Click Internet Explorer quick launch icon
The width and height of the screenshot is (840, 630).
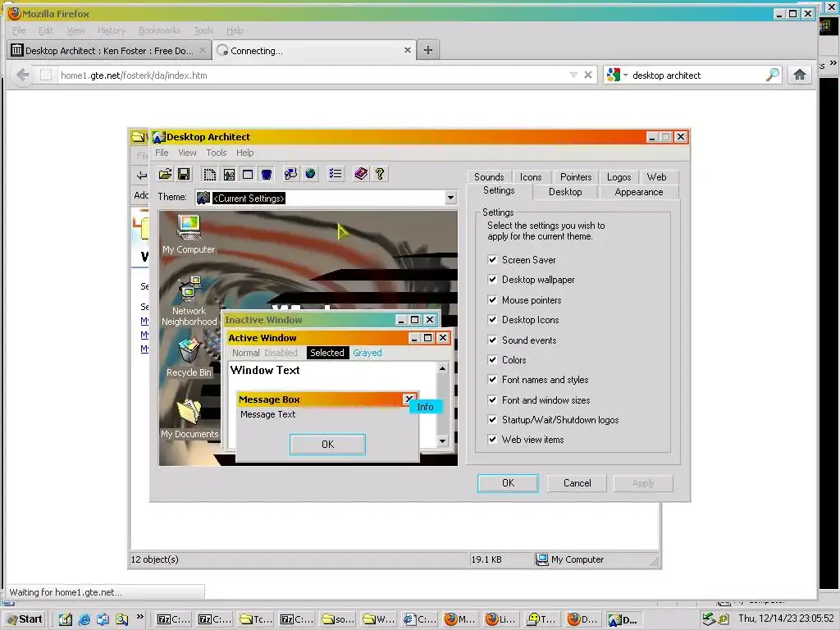point(84,620)
